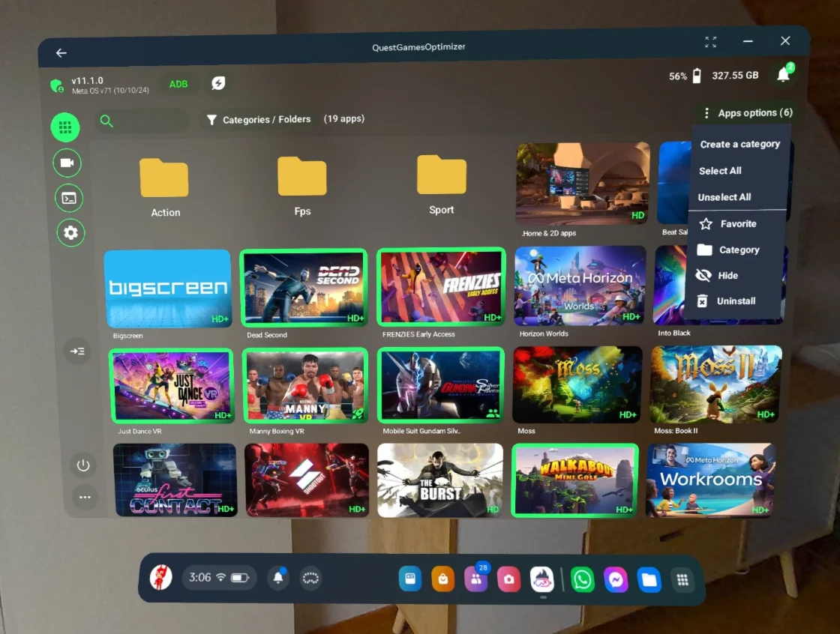Expand the sidebar using the arrow icon
The image size is (840, 634).
pos(77,351)
